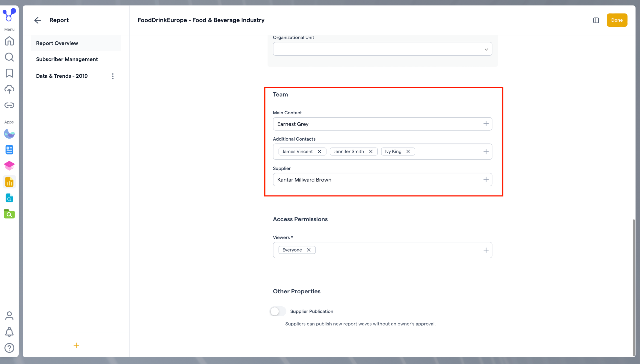Select Report Overview in left panel

(x=57, y=43)
